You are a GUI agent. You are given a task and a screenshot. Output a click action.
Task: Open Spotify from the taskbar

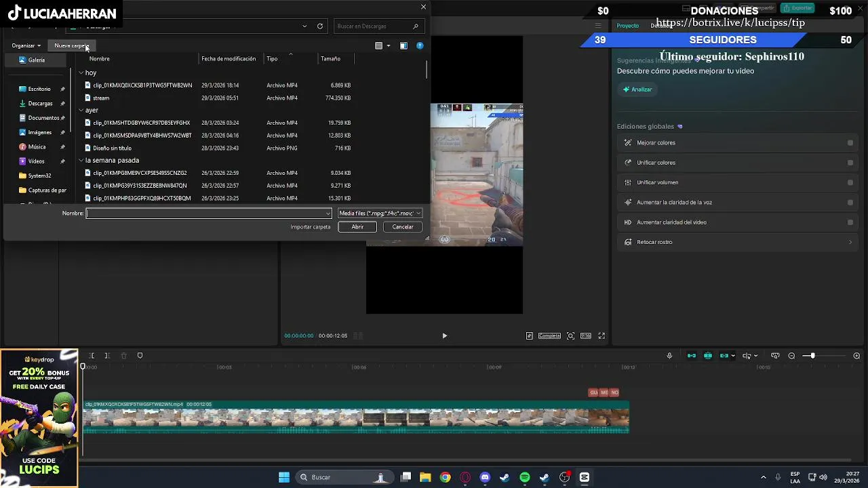click(x=525, y=477)
